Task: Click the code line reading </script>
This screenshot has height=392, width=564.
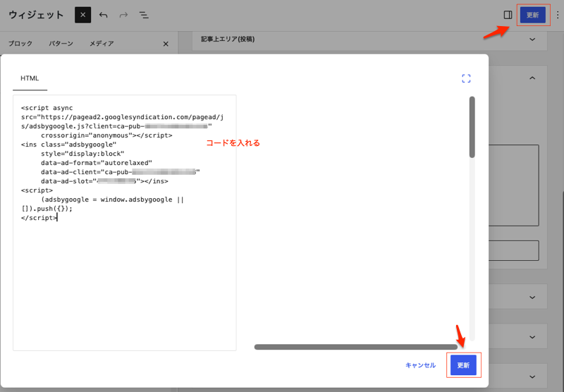Action: (39, 218)
